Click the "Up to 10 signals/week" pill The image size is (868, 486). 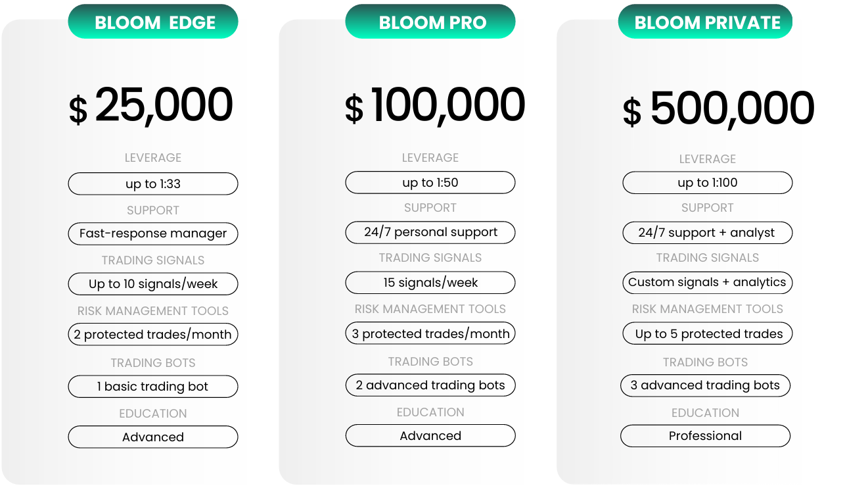[153, 284]
